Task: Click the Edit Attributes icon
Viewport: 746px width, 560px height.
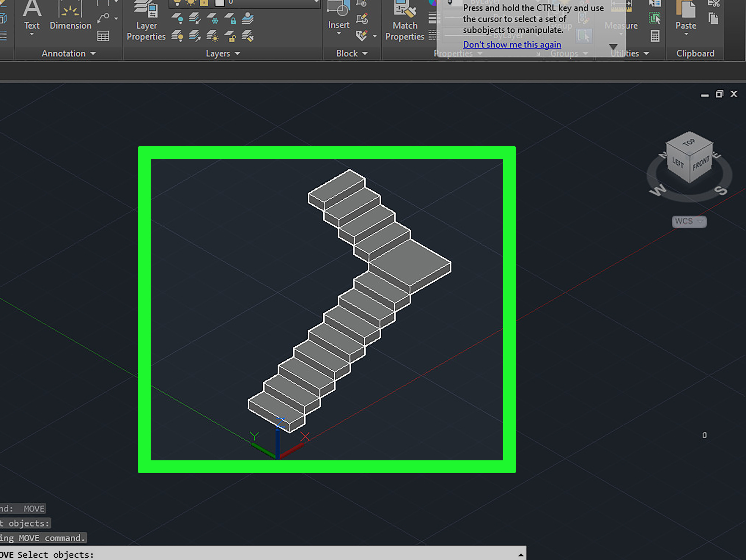Action: click(x=362, y=36)
